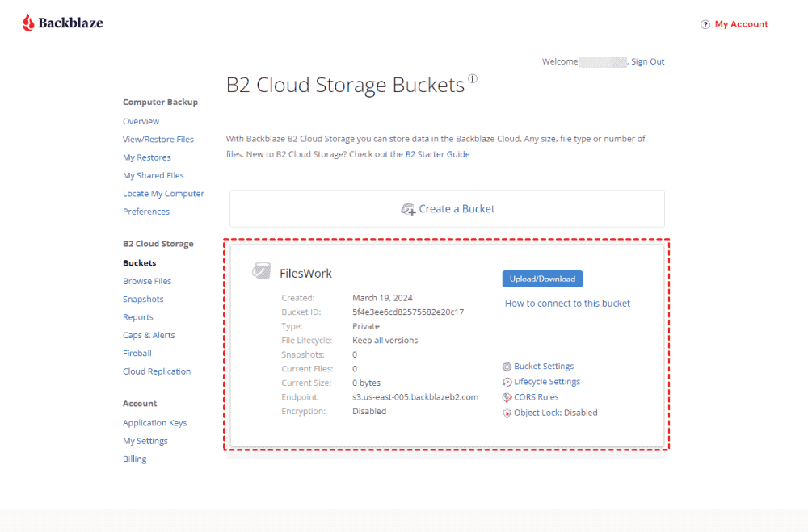Open How to connect to this bucket

(567, 304)
